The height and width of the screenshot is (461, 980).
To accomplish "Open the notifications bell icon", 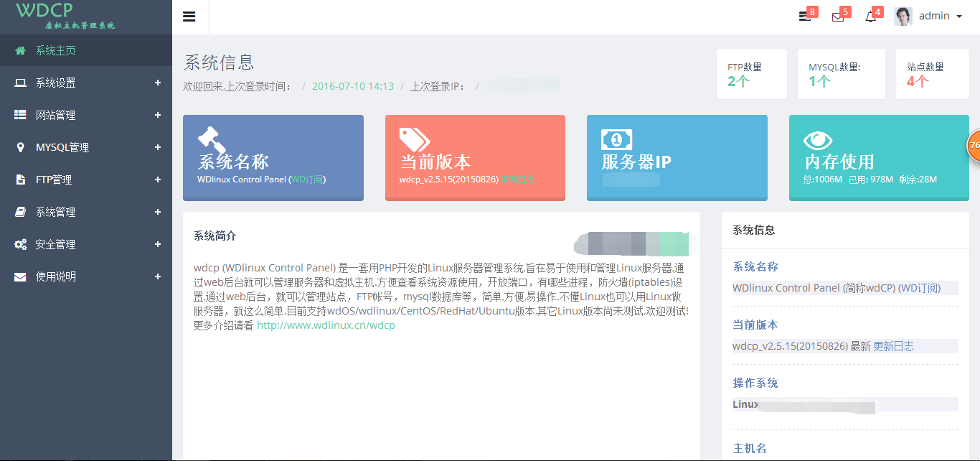I will [x=870, y=17].
